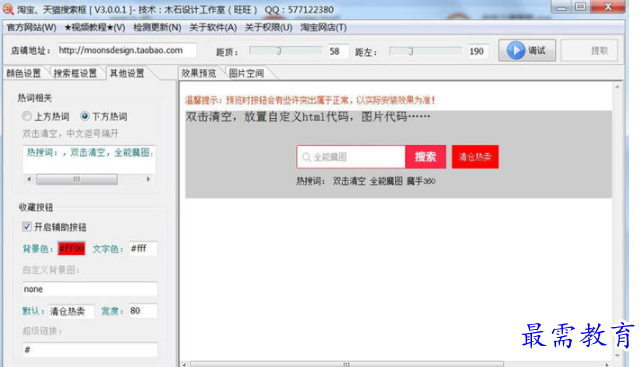Click the 双击清空 hot word link in preview

(x=349, y=181)
